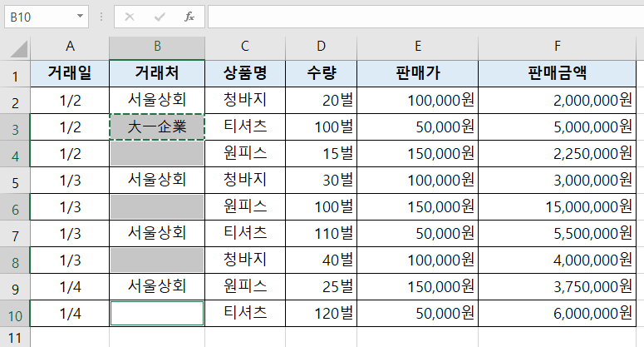Select column D header

[322, 47]
